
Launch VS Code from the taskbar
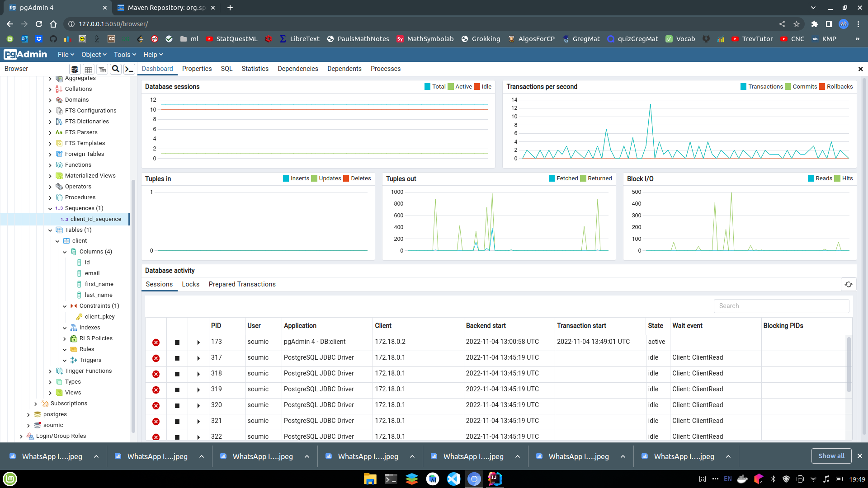coord(453,479)
